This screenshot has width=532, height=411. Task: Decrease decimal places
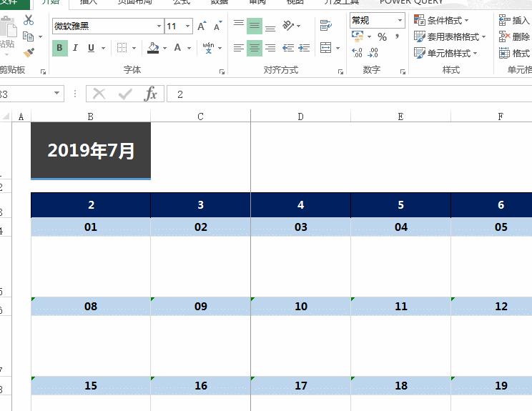coord(373,53)
